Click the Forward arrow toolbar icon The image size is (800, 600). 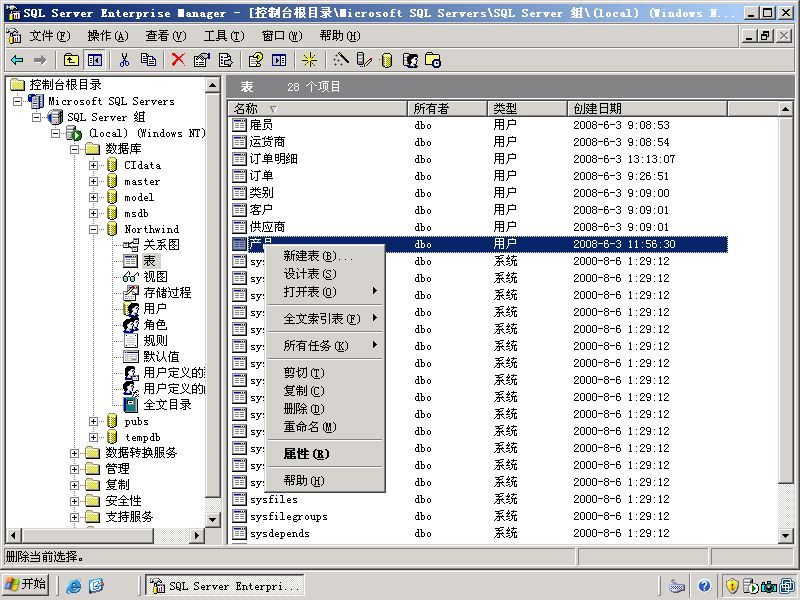(x=40, y=60)
